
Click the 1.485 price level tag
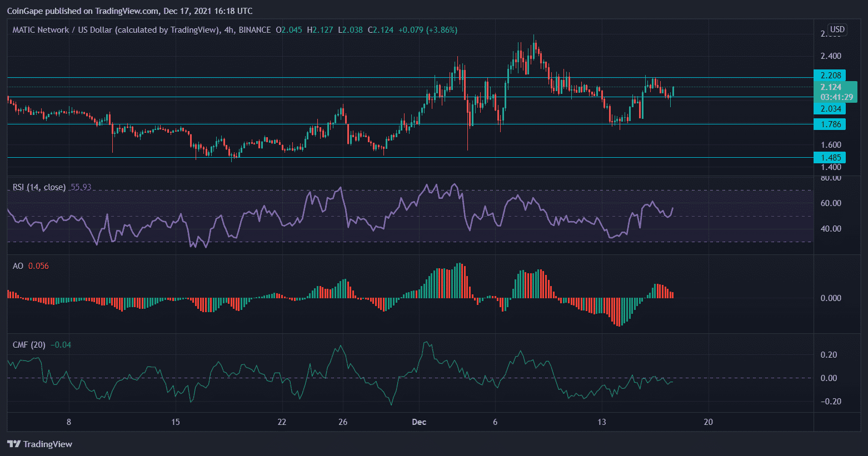pyautogui.click(x=830, y=158)
